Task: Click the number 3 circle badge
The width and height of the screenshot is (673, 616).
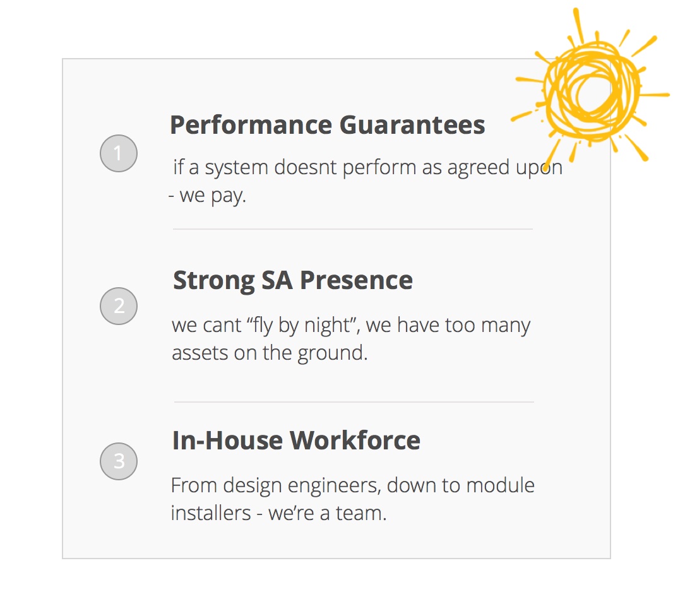Action: click(x=119, y=461)
